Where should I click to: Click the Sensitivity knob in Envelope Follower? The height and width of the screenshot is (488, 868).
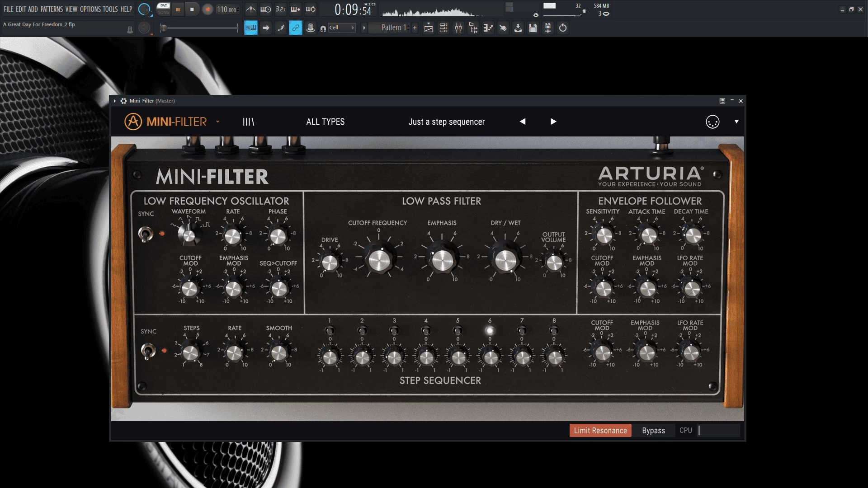(x=604, y=235)
